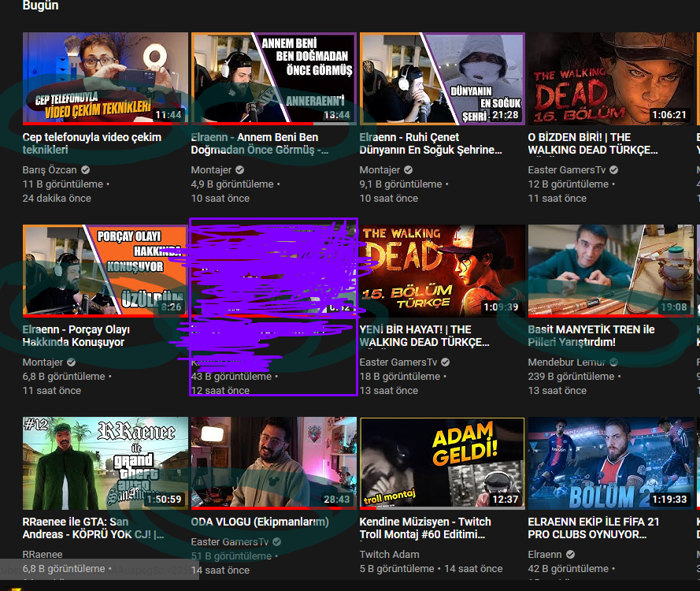The image size is (700, 591).
Task: Go to Mendebur Lemur channel
Action: coord(567,362)
